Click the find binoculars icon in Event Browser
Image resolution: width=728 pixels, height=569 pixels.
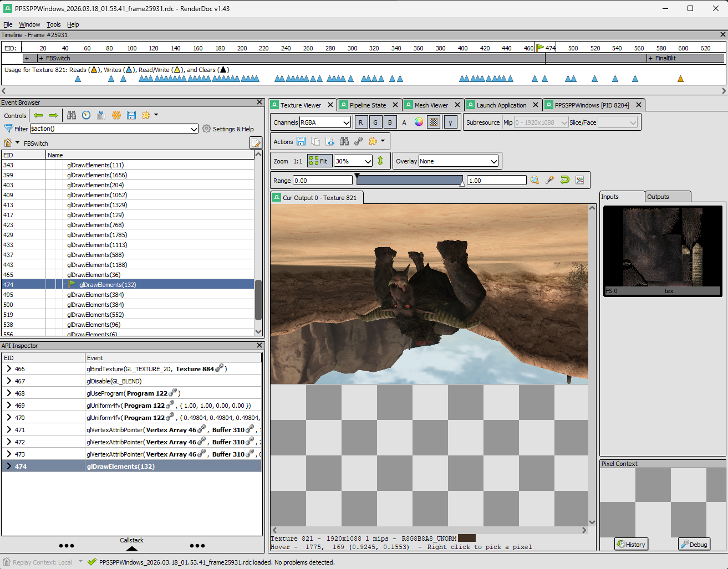72,115
